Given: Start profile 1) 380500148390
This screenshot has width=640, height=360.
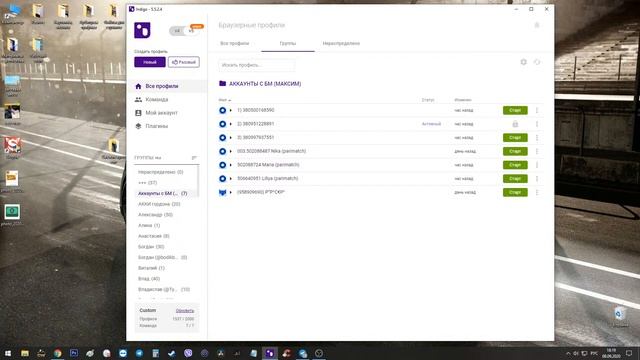Looking at the screenshot, I should pyautogui.click(x=515, y=110).
